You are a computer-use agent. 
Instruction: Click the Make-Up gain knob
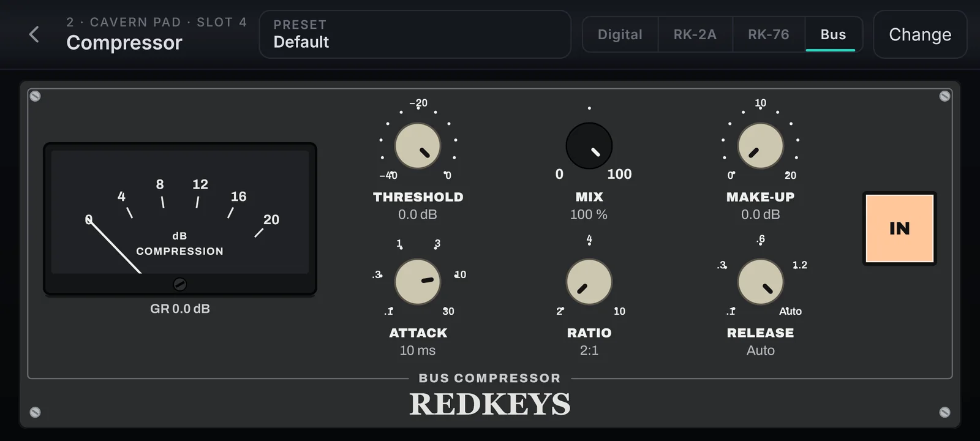(x=760, y=146)
